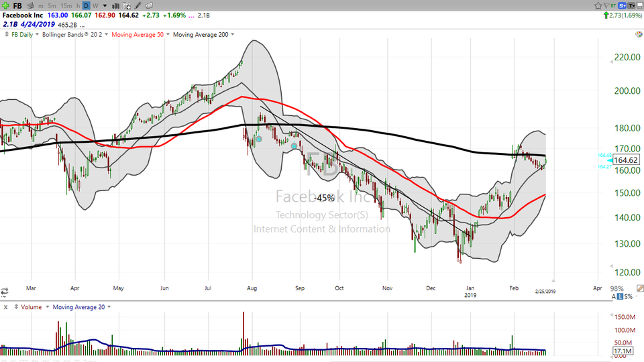Select the 'A' arithmetic scale option
Viewport: 644px width, 362px height.
click(x=614, y=296)
